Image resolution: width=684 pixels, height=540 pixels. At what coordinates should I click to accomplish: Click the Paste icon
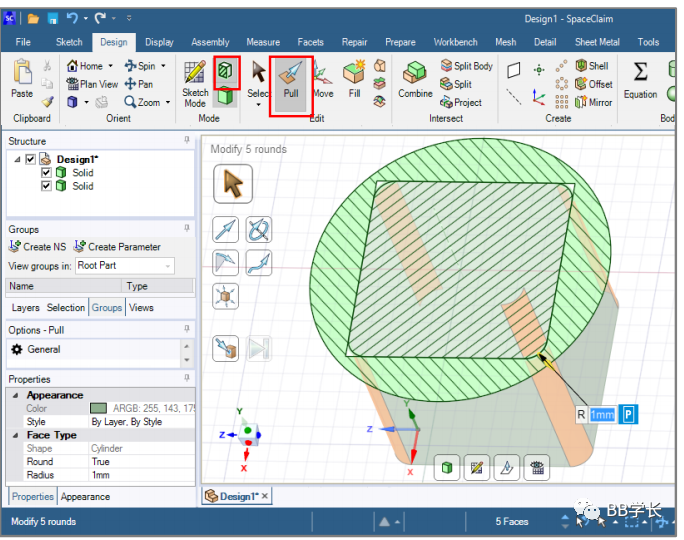click(x=22, y=79)
